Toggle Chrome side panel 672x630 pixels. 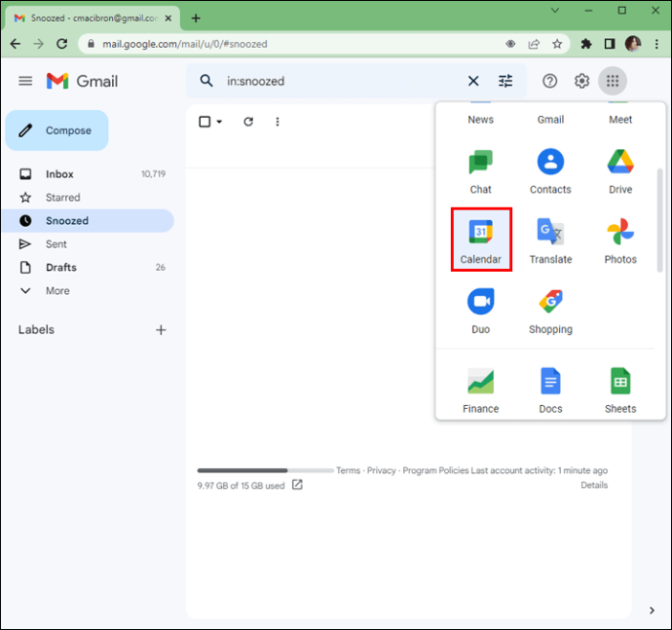(610, 44)
